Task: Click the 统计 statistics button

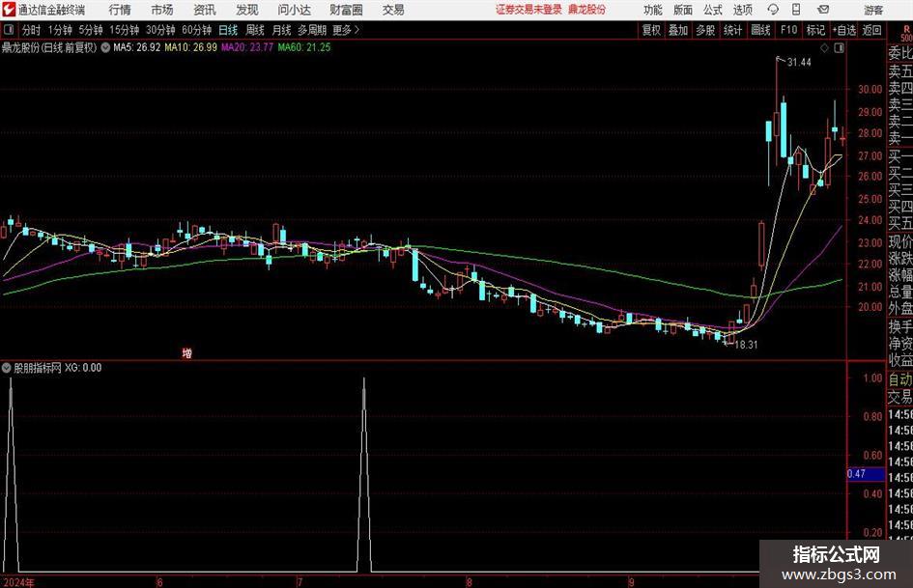Action: click(x=732, y=30)
